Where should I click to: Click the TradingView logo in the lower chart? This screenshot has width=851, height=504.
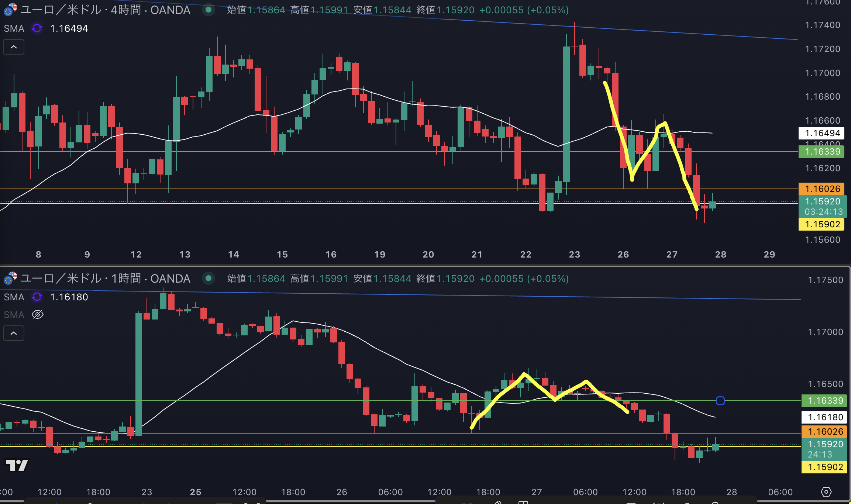(17, 465)
